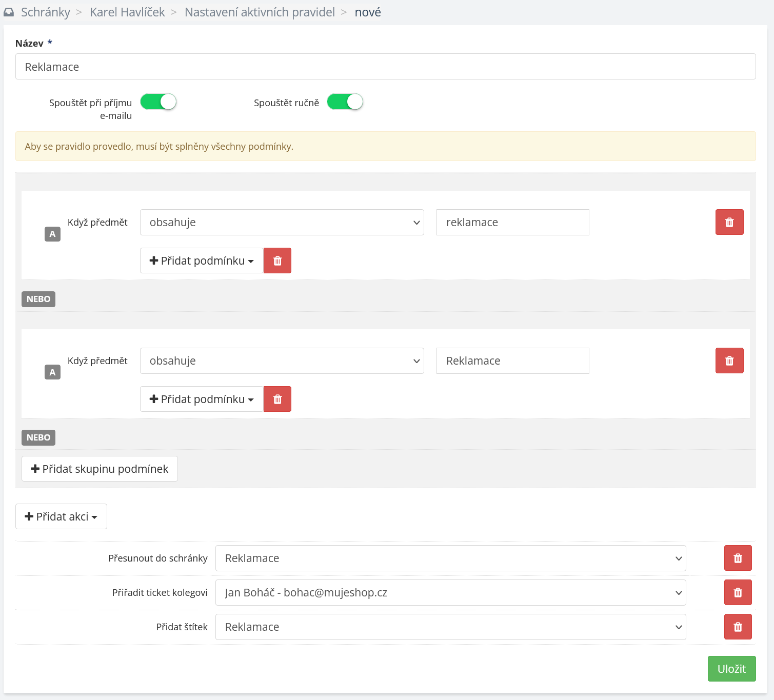Screen dimensions: 774x700
Task: Expand Přiřadit ticket kolegovi colleague dropdown
Action: (x=450, y=592)
